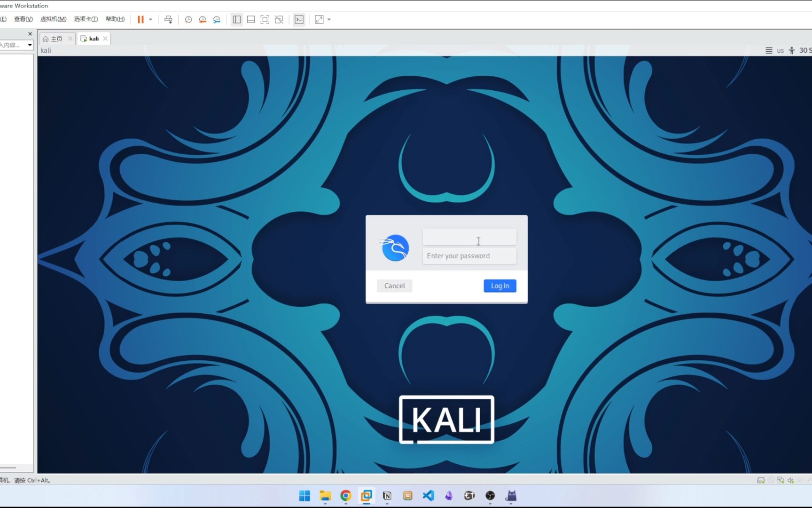Open the Windows Start menu
This screenshot has height=508, width=812.
pyautogui.click(x=304, y=496)
